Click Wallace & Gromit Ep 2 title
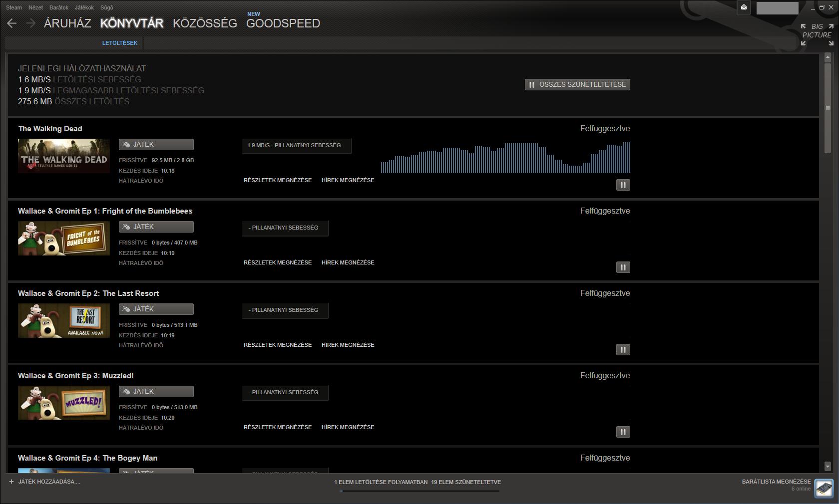The width and height of the screenshot is (839, 504). [x=88, y=293]
